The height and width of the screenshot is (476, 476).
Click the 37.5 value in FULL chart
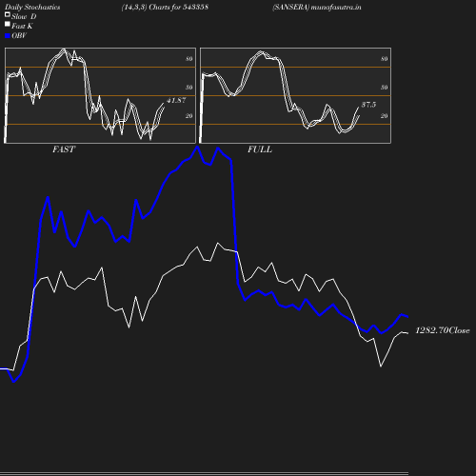[x=368, y=105]
